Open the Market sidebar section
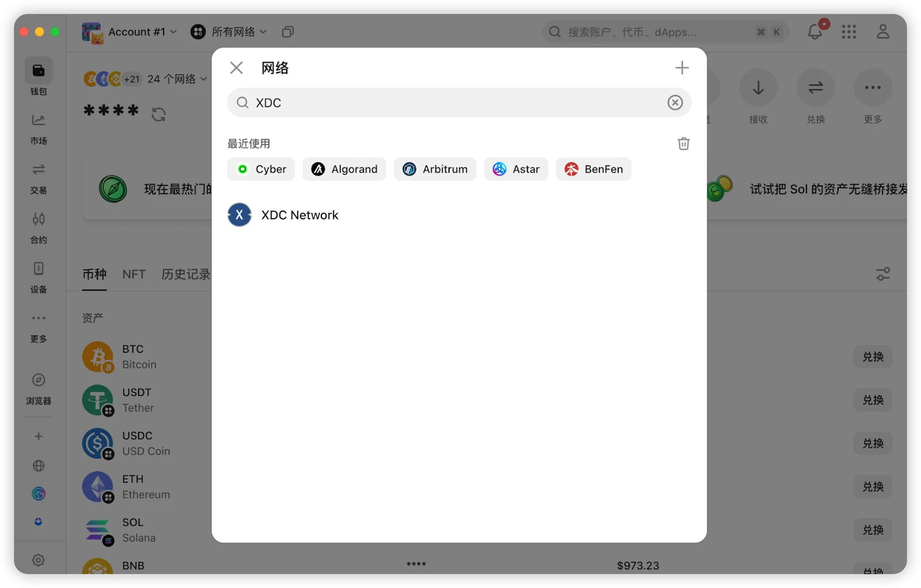 39,129
